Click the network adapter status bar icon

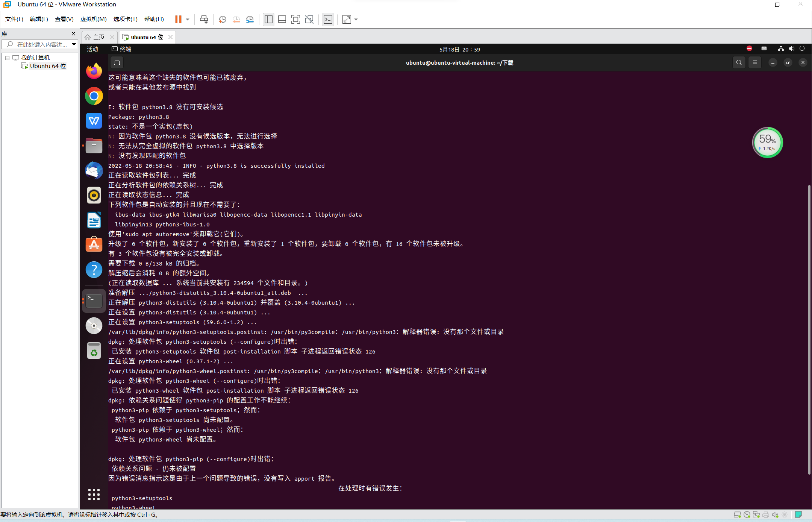click(756, 515)
